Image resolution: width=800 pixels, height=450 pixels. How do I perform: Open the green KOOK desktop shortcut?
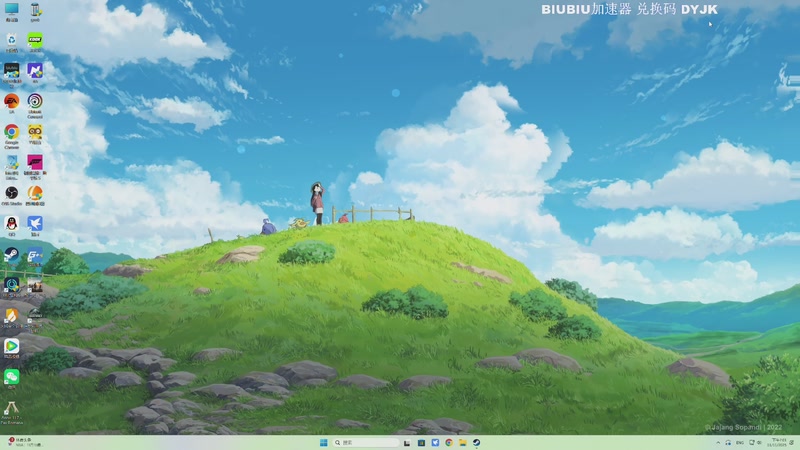(x=35, y=42)
